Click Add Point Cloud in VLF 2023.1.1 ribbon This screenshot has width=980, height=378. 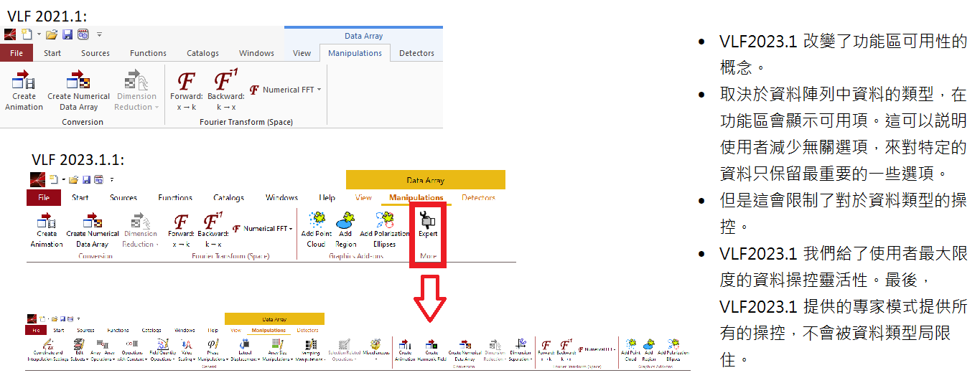tap(316, 230)
